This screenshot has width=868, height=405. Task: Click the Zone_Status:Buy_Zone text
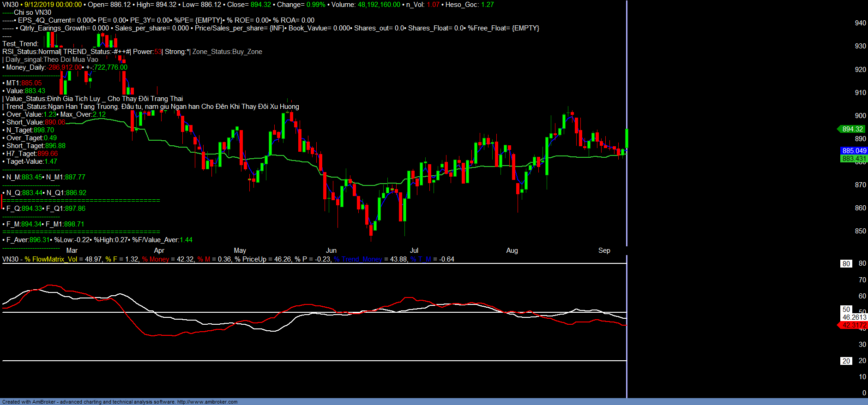point(227,52)
